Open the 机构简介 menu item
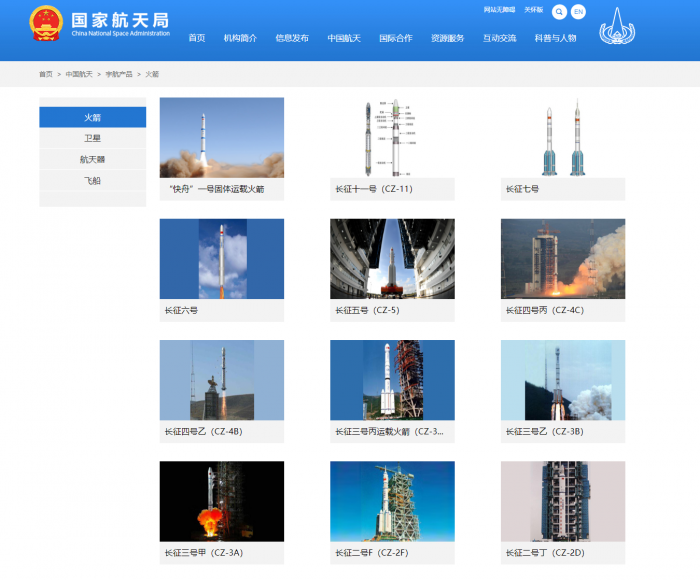 (x=240, y=38)
